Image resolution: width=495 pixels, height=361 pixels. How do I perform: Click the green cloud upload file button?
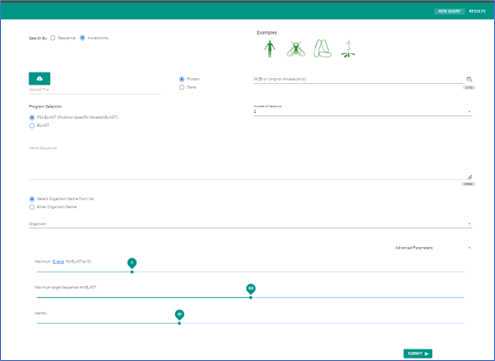click(39, 78)
